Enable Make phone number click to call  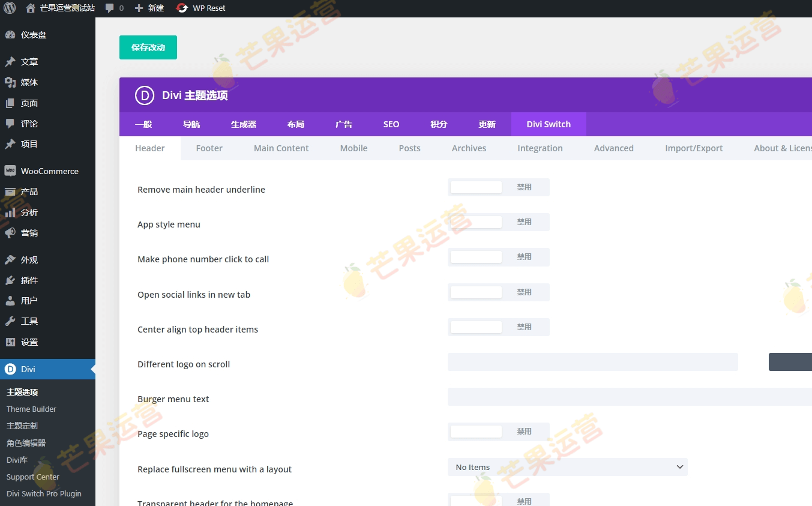click(x=476, y=257)
